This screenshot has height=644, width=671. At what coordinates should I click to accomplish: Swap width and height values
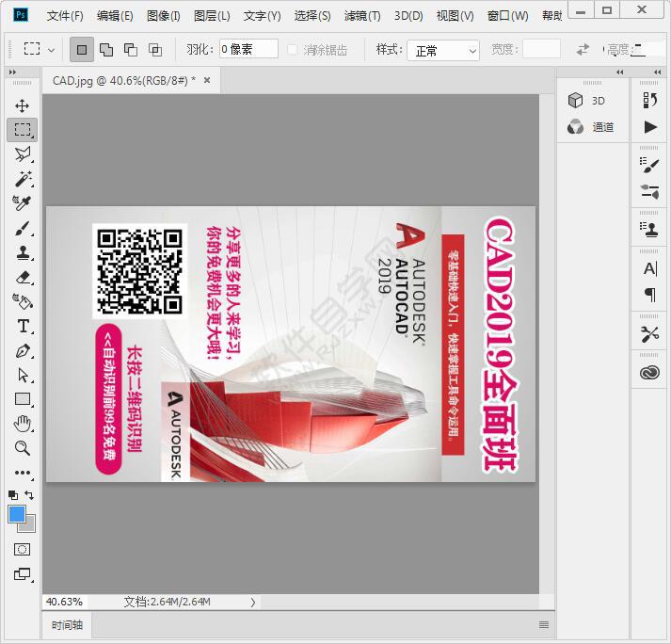click(x=583, y=50)
